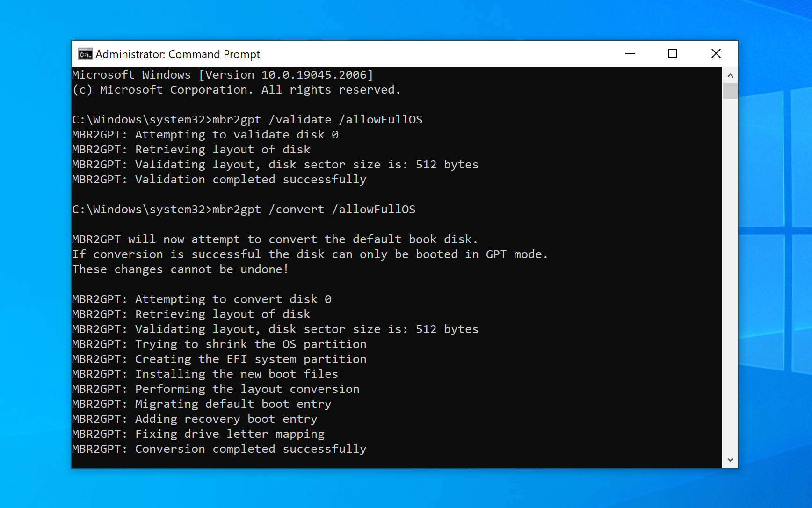Image resolution: width=812 pixels, height=508 pixels.
Task: Click the 'Trying to shrink the OS partition' line
Action: 219,344
